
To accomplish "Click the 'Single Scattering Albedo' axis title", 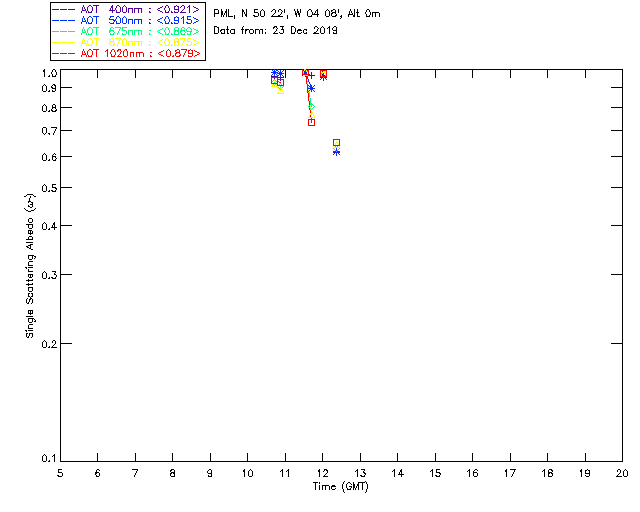I will pos(30,266).
